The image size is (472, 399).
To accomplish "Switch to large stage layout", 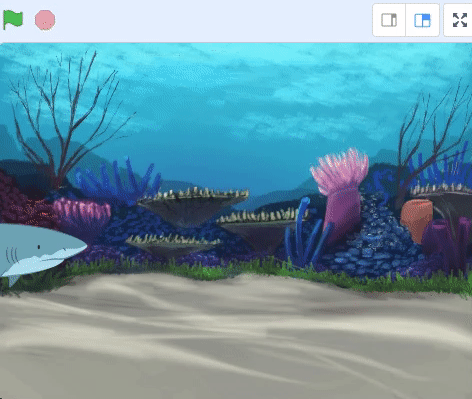I will pos(422,20).
